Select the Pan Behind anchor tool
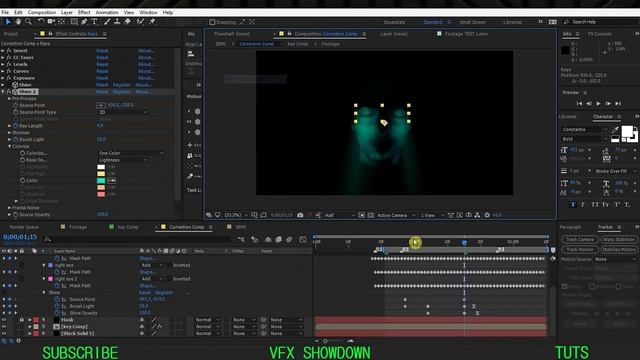This screenshot has width=640, height=360. point(62,22)
